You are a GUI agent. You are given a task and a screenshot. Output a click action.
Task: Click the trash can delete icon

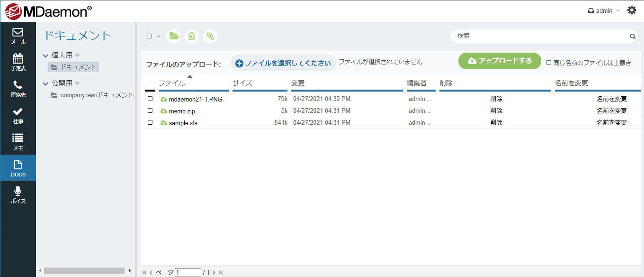point(191,36)
